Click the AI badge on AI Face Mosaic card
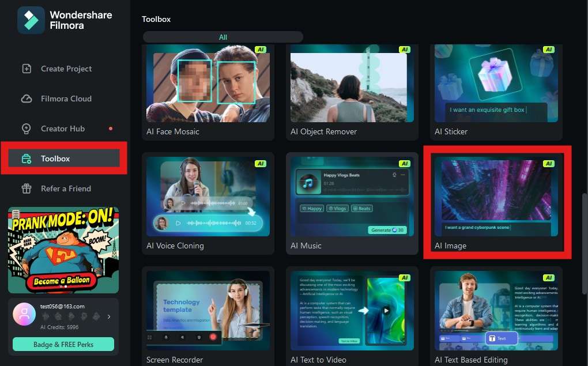The width and height of the screenshot is (588, 366). [x=261, y=50]
